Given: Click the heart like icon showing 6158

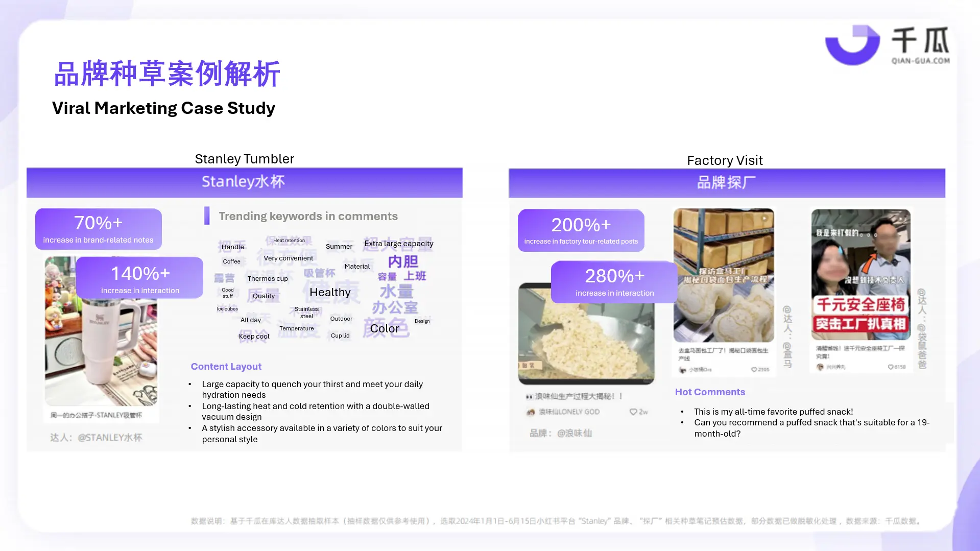Looking at the screenshot, I should [891, 367].
